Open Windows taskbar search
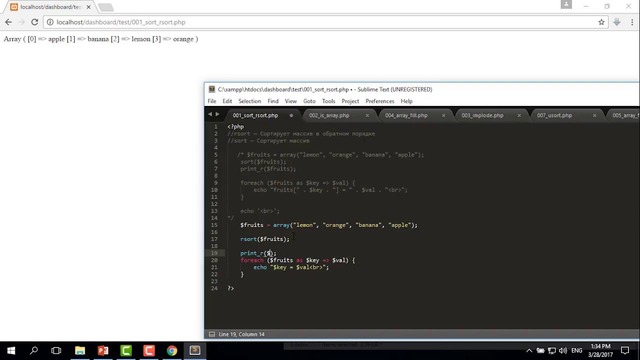The image size is (640, 360). pyautogui.click(x=34, y=351)
